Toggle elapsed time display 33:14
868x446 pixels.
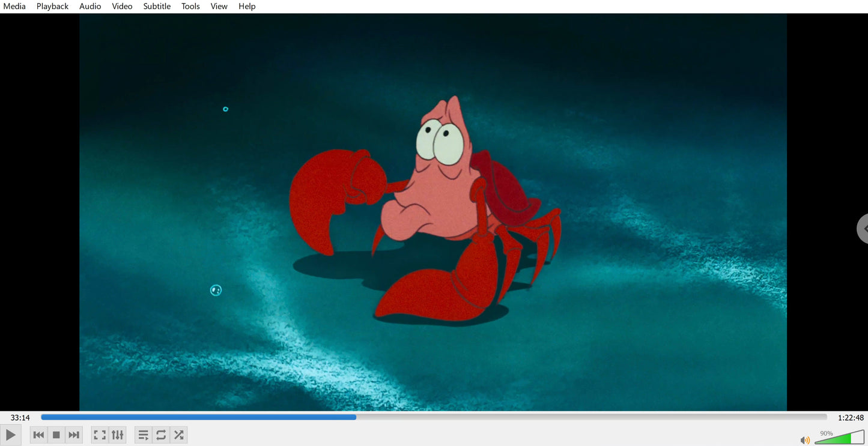20,418
